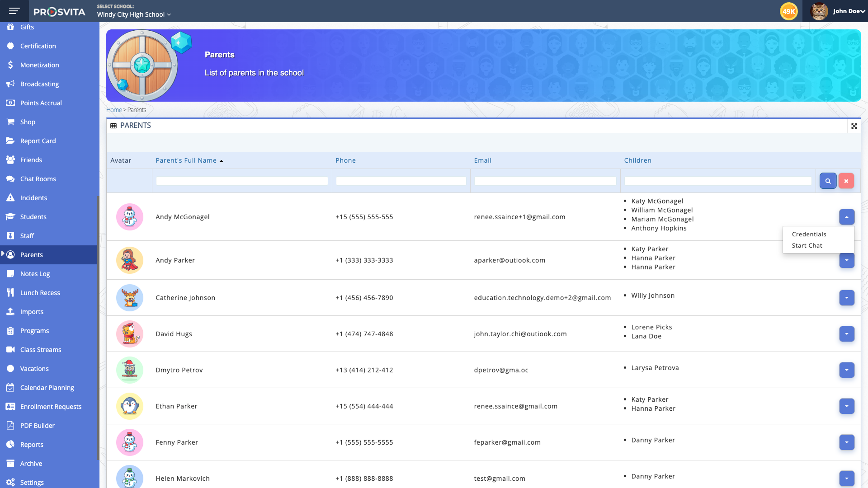
Task: Click the red clear filters button
Action: [846, 181]
